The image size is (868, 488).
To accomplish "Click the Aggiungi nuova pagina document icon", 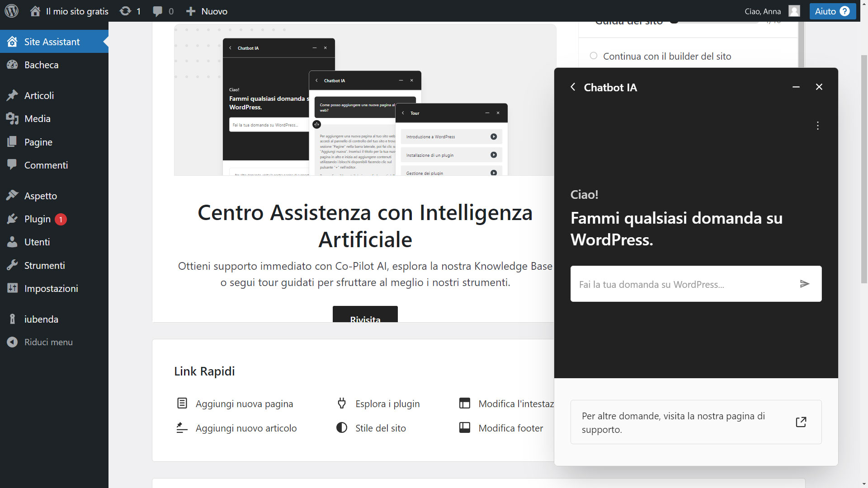I will pyautogui.click(x=182, y=403).
